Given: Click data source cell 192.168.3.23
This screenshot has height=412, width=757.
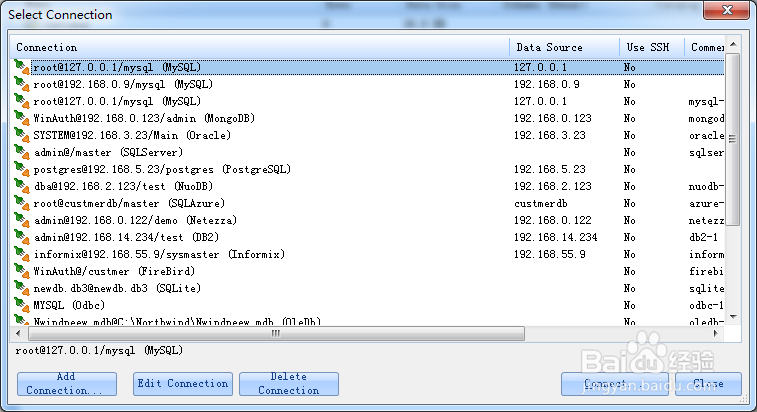Looking at the screenshot, I should [549, 135].
